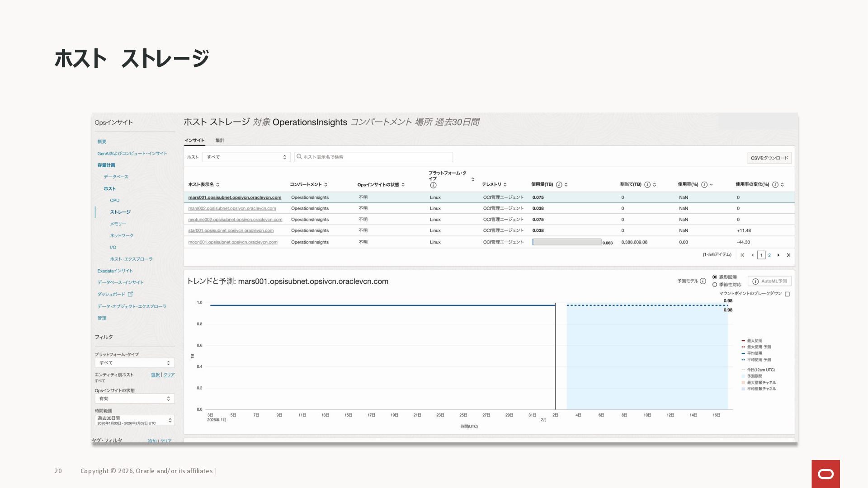Image resolution: width=868 pixels, height=488 pixels.
Task: Click the CSVをダウンロード button
Action: 769,158
